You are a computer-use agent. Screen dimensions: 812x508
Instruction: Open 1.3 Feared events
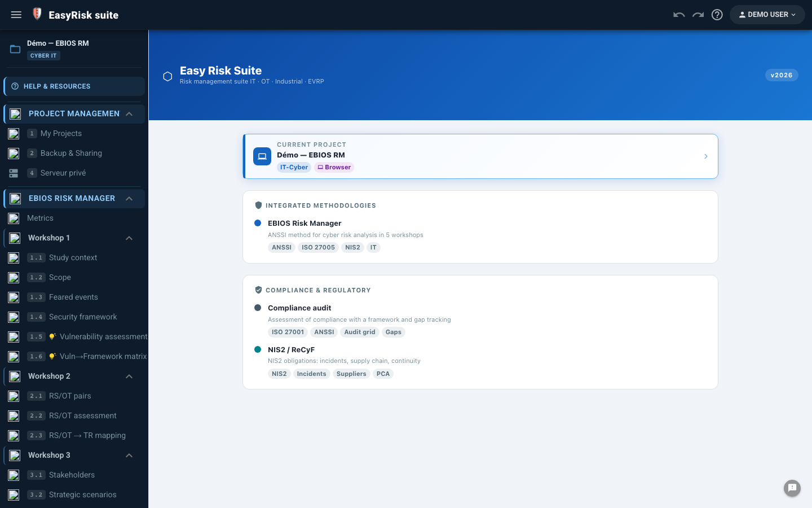pos(74,297)
